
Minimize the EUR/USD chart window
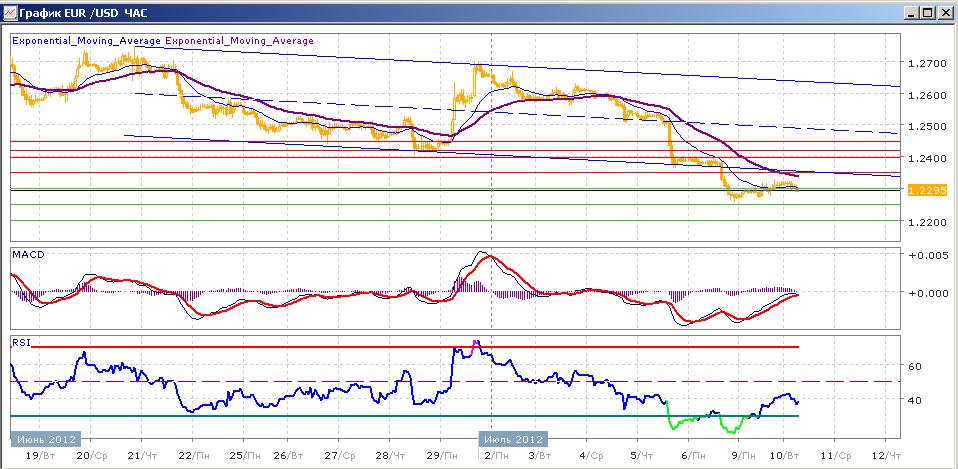[x=913, y=12]
